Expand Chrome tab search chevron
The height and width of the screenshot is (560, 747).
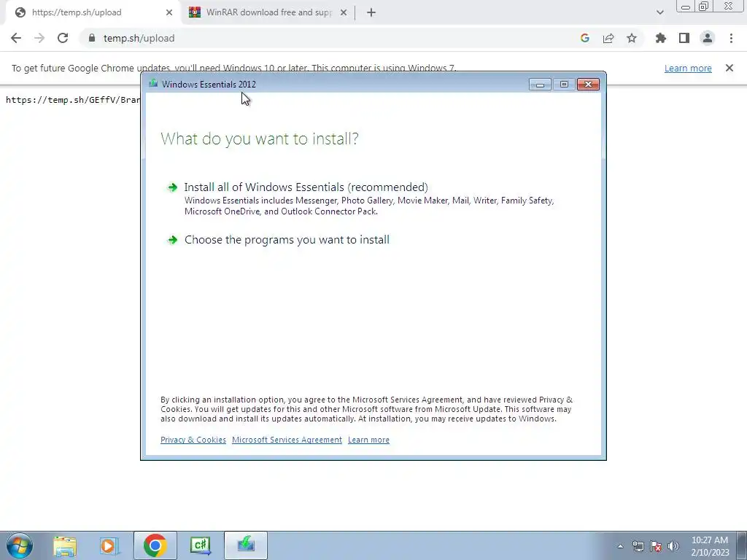point(659,12)
